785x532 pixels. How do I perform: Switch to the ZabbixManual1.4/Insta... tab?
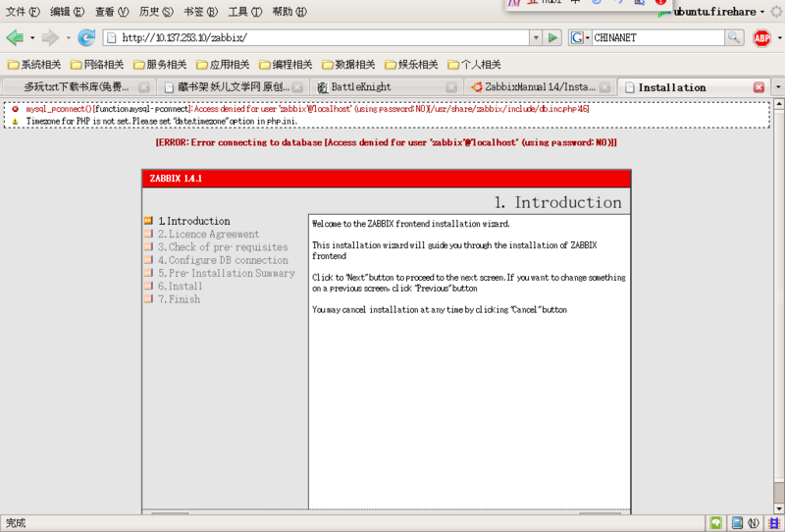click(541, 87)
